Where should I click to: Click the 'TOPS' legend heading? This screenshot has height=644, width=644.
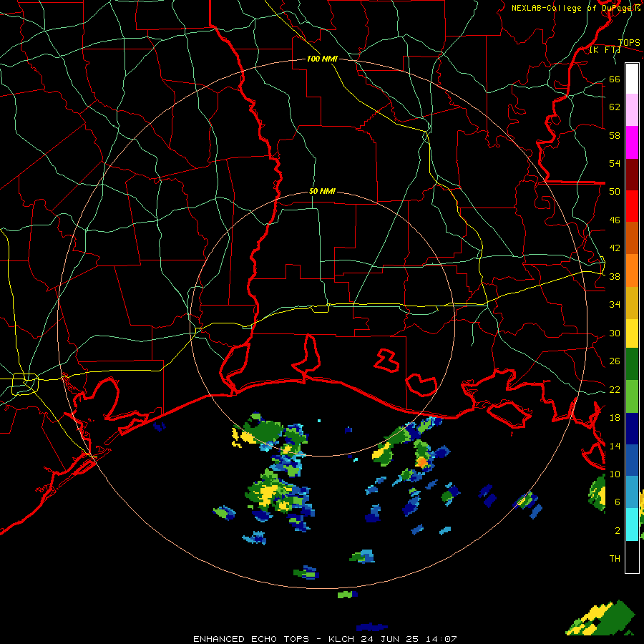629,43
